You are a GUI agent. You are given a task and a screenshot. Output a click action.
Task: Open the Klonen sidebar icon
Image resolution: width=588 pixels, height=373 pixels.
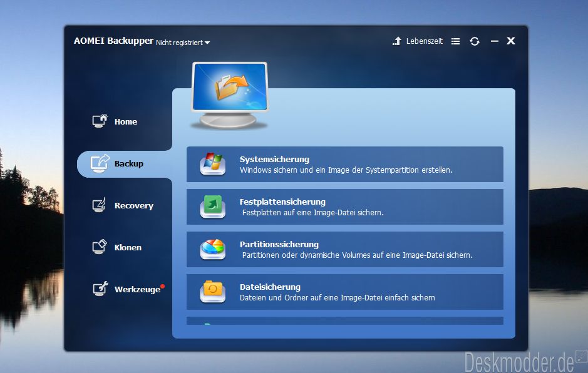point(100,247)
